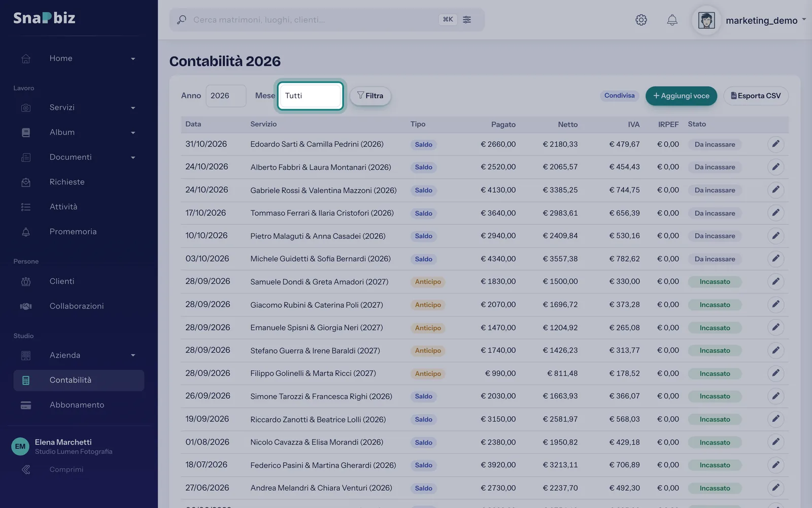This screenshot has height=508, width=812.
Task: Click the search magnifier icon
Action: click(x=181, y=20)
